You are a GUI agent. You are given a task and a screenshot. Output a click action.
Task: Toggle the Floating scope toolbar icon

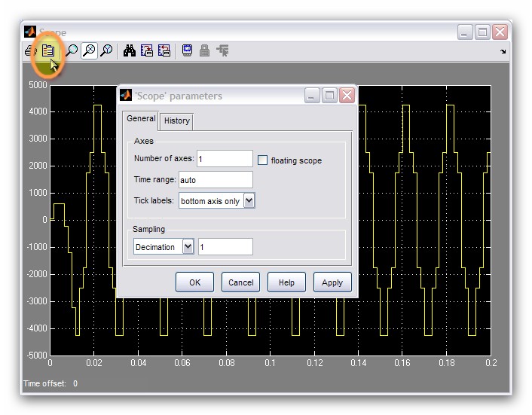[x=186, y=51]
